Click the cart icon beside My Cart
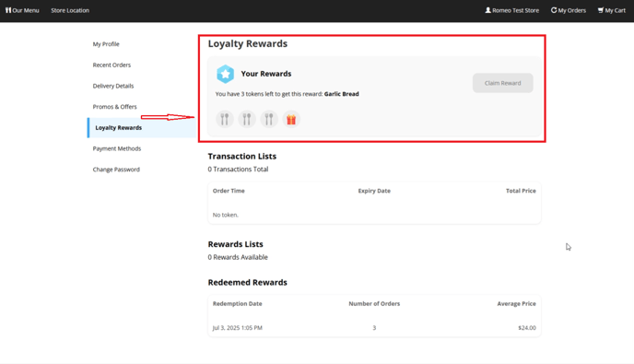The image size is (634, 364). [x=601, y=10]
